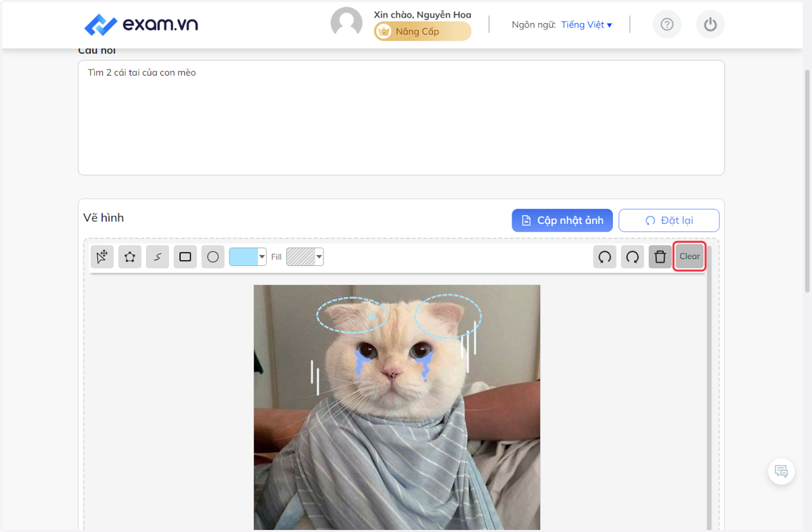Screen dimensions: 812x532
Task: Click the Nâng Cấp upgrade button
Action: pos(423,31)
